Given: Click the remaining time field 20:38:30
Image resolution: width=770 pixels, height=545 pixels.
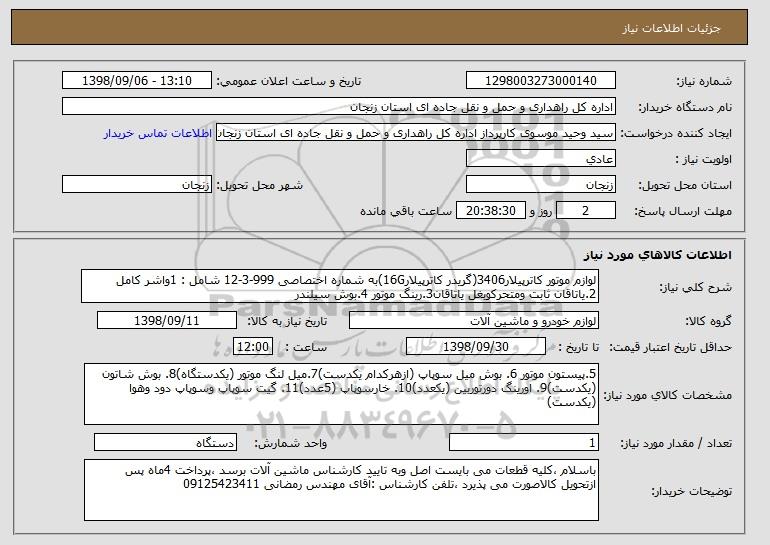Looking at the screenshot, I should click(491, 211).
